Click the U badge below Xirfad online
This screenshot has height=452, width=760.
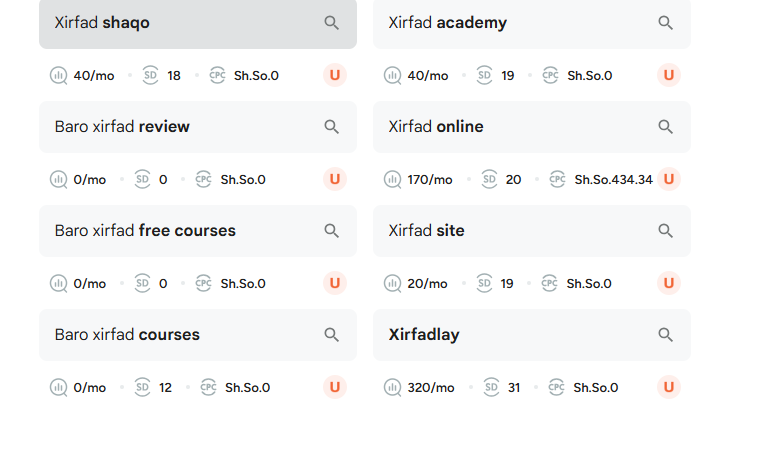coord(669,179)
